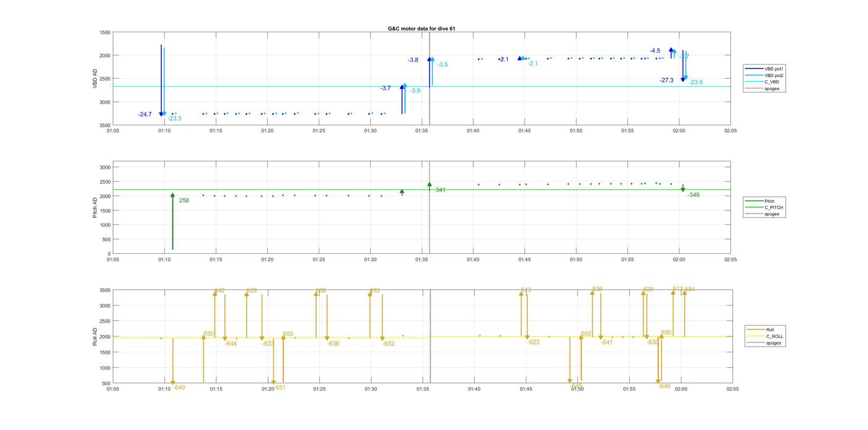868x430 pixels.
Task: Click the -27.3 VBD data label
Action: (x=666, y=81)
